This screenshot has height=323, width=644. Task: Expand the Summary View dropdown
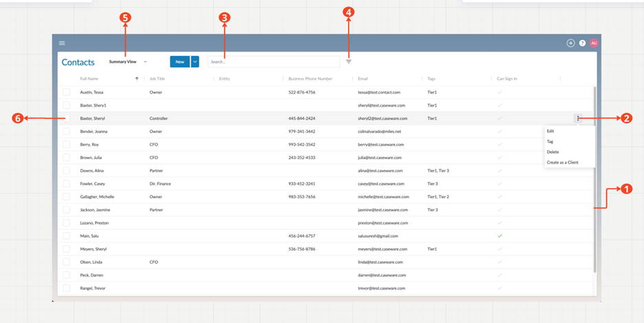128,62
